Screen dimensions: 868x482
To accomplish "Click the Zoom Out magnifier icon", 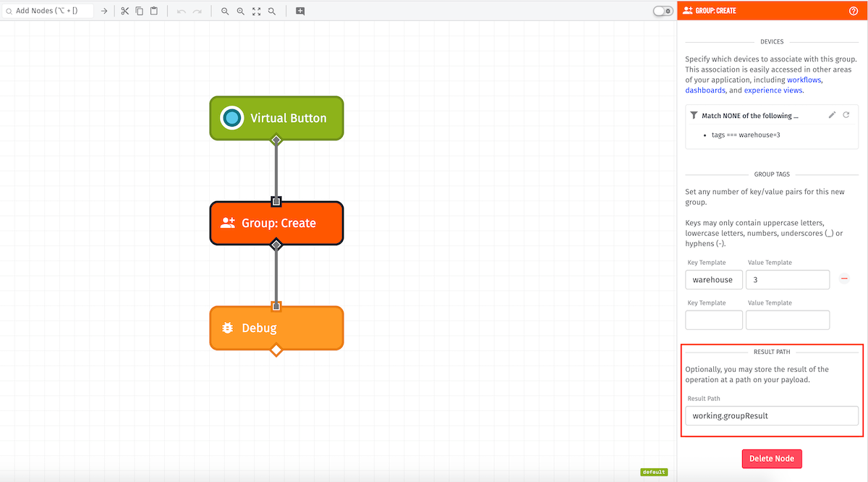I will 225,11.
